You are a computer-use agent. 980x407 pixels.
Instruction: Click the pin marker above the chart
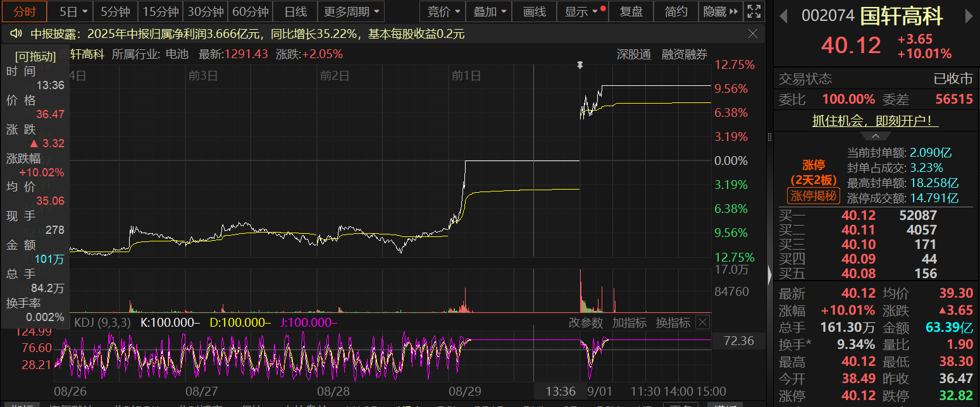tap(580, 65)
